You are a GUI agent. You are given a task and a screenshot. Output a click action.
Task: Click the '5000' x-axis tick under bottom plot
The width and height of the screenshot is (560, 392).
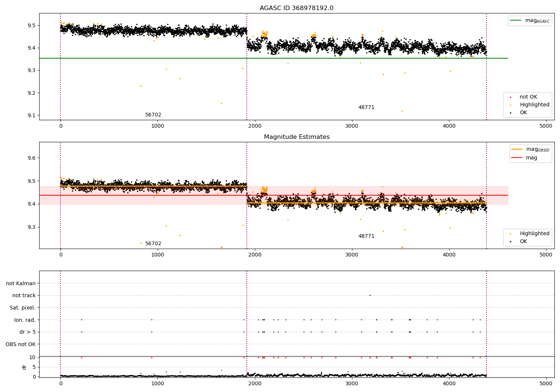click(546, 383)
